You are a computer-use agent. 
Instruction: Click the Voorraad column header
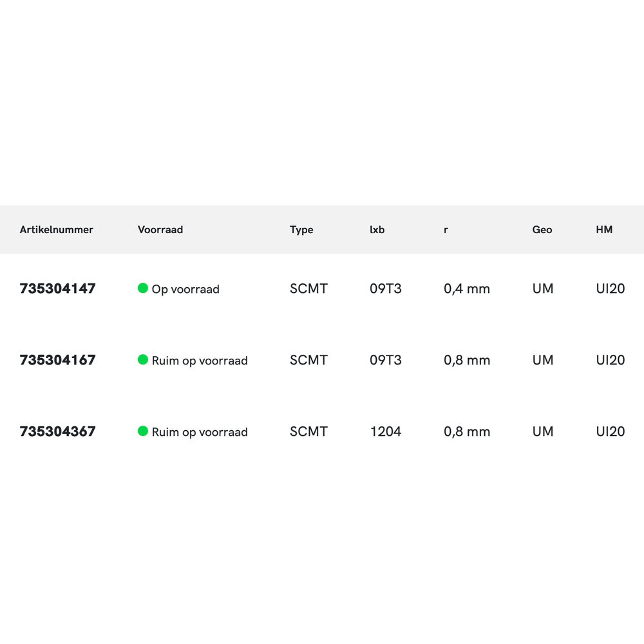coord(160,230)
